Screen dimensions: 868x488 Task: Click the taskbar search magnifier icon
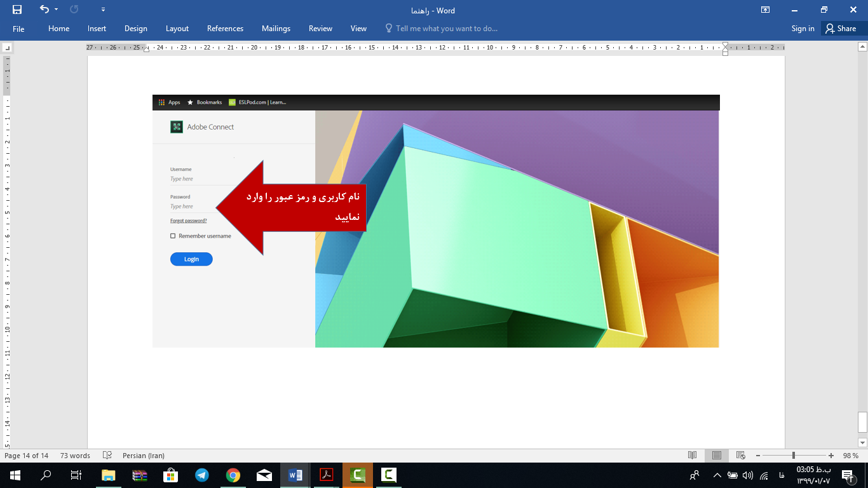click(x=46, y=475)
